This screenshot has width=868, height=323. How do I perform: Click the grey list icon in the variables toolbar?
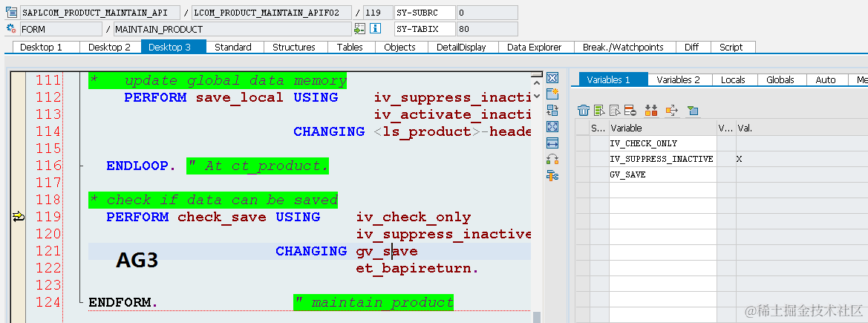click(615, 110)
